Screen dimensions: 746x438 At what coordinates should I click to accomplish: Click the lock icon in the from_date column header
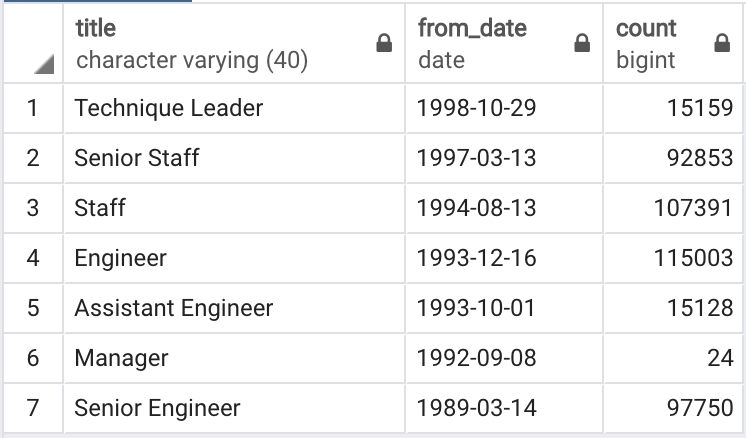(582, 44)
